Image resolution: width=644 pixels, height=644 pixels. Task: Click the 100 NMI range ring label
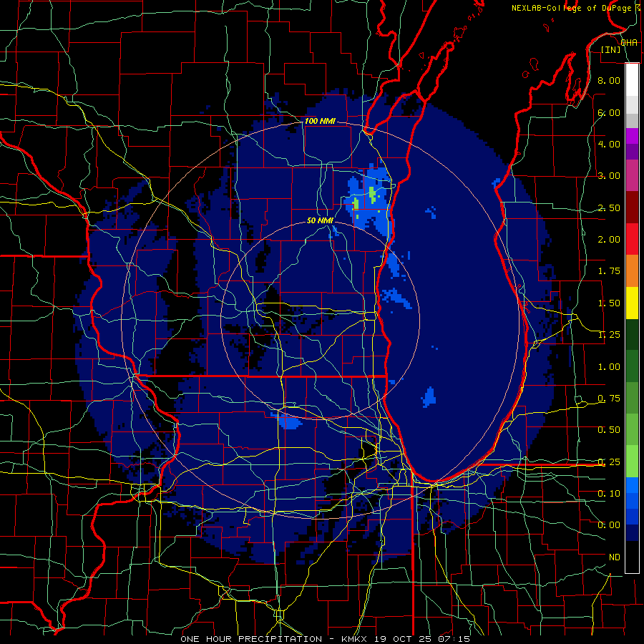(320, 121)
